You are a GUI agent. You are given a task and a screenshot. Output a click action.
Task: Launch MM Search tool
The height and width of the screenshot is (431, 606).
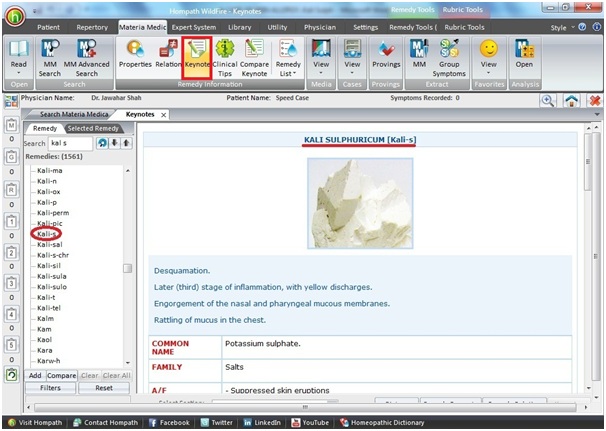coord(49,58)
